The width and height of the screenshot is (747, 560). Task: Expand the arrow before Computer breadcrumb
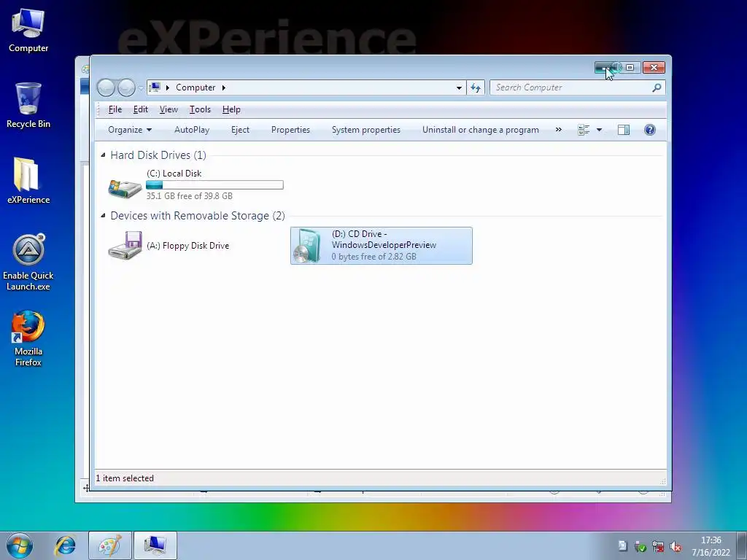point(168,87)
